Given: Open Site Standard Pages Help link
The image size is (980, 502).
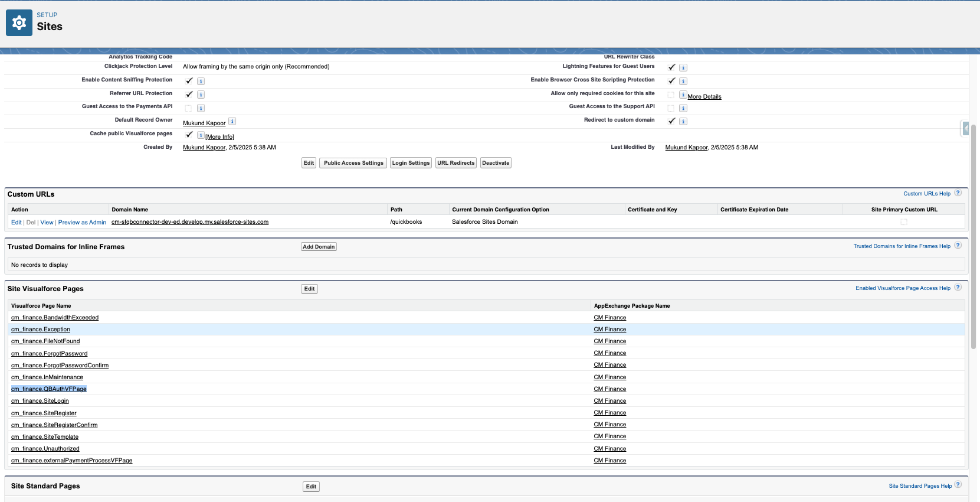Looking at the screenshot, I should point(920,486).
